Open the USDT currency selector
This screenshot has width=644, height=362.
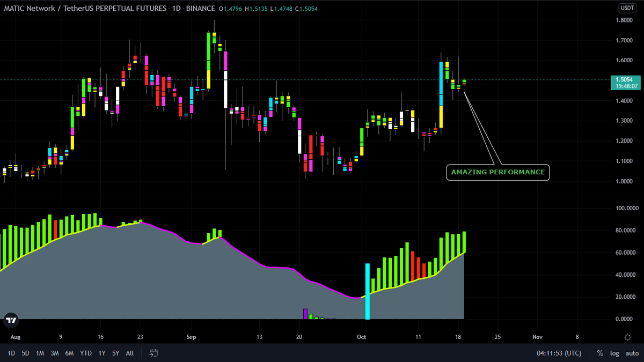[x=627, y=8]
